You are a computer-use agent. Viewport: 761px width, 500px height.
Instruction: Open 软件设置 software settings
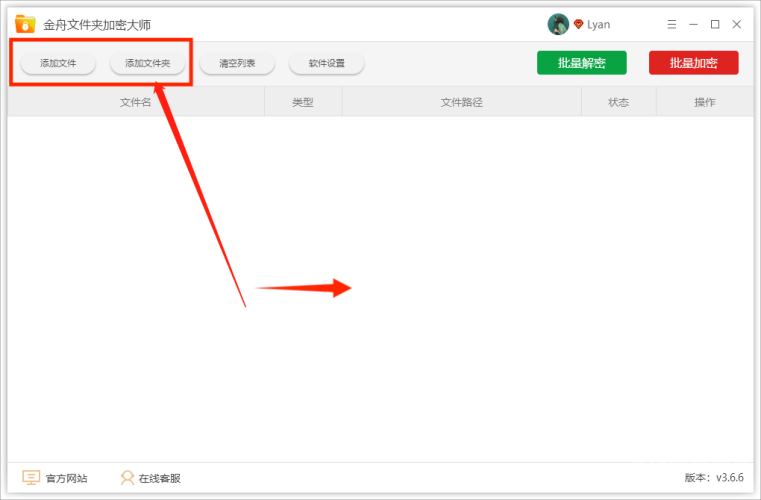327,63
